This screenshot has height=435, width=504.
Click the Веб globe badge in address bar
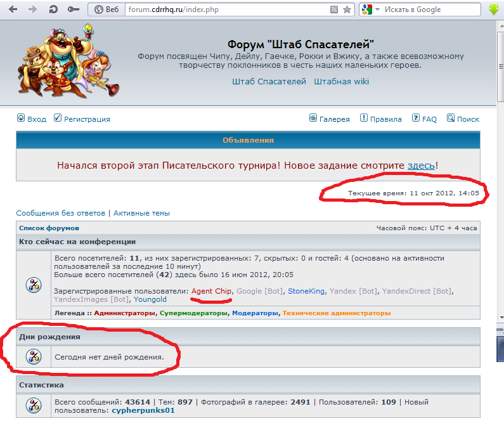pos(107,10)
